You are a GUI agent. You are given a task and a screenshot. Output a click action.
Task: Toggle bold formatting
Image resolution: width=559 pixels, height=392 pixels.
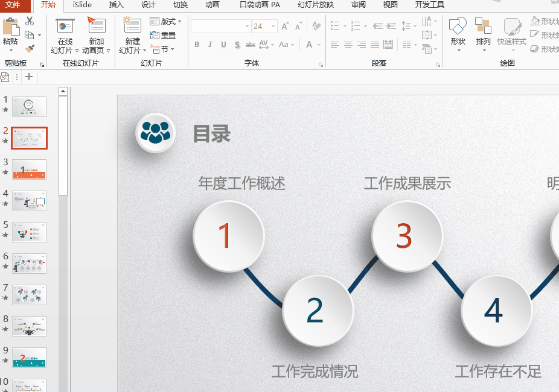[197, 45]
